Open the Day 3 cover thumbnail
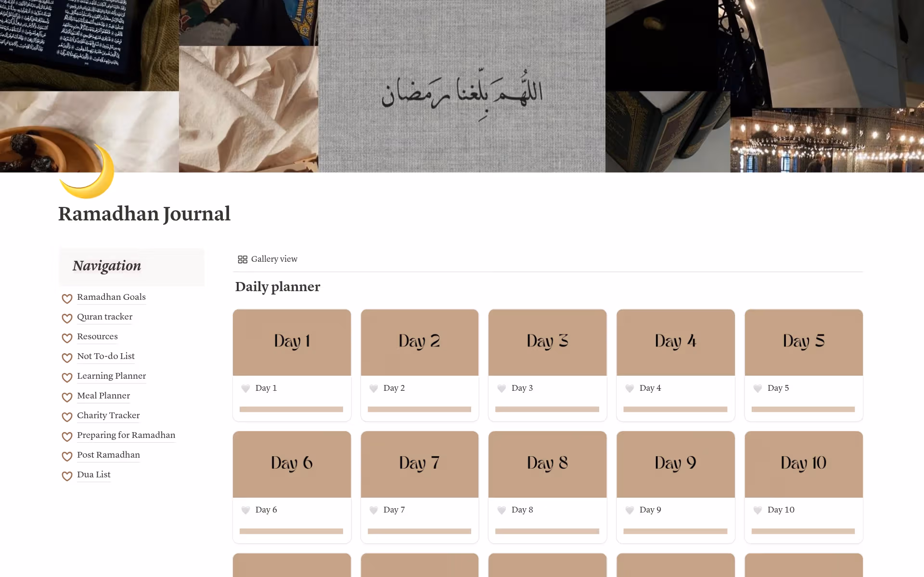 pos(547,342)
